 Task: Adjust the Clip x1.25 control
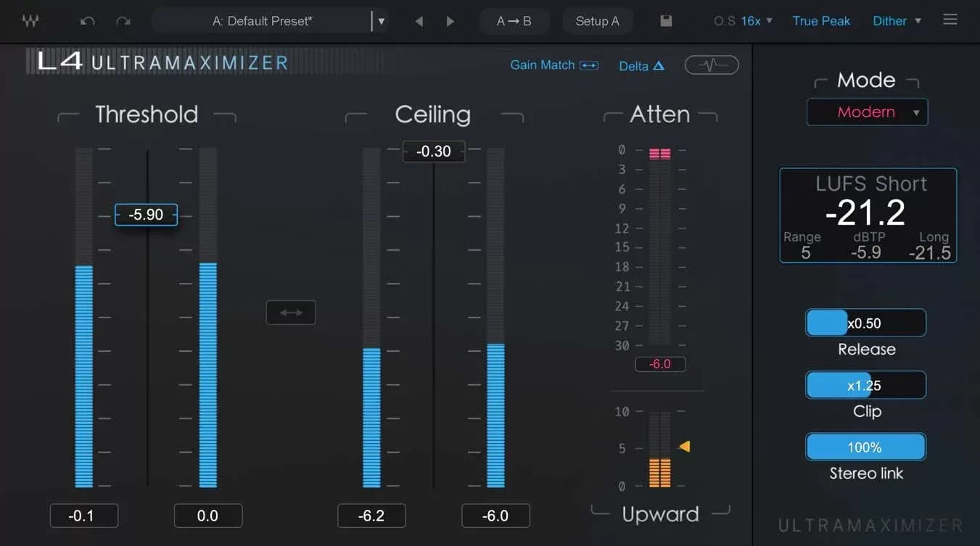click(x=865, y=385)
